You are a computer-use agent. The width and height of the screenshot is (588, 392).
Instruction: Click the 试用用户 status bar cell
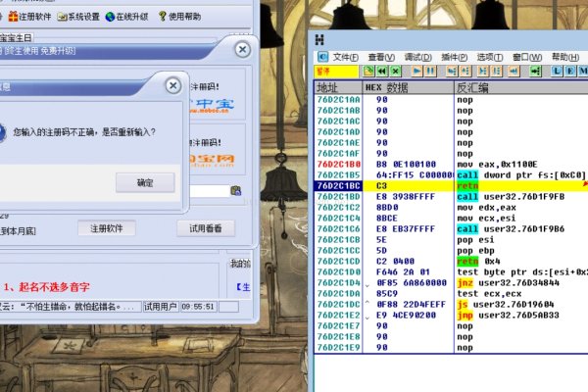click(160, 307)
